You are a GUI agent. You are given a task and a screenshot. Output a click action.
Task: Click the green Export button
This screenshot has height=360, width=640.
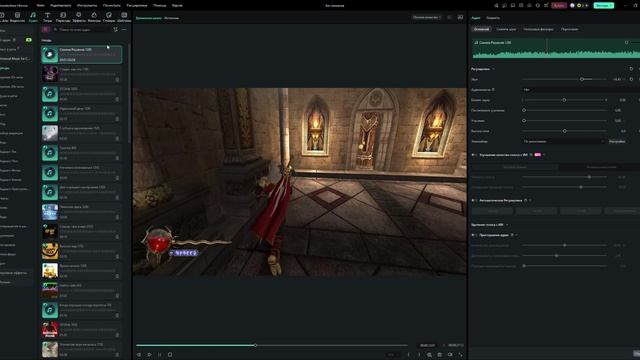click(604, 5)
